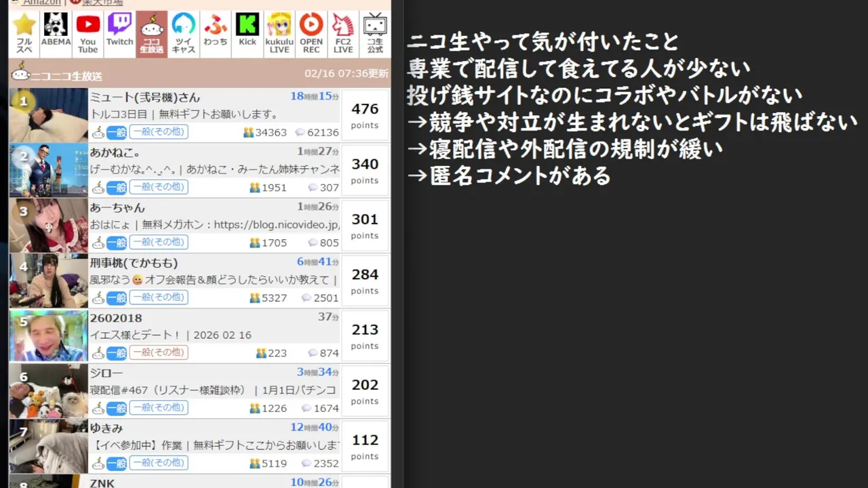Open rank 6 ジロー thumbnail
The image size is (868, 488).
click(x=49, y=390)
